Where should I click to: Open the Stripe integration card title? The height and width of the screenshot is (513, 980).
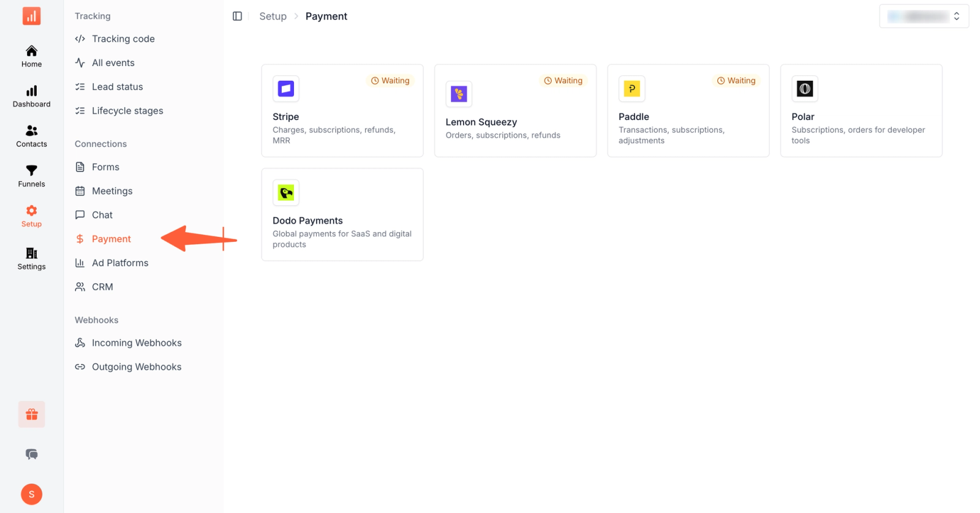pyautogui.click(x=285, y=116)
